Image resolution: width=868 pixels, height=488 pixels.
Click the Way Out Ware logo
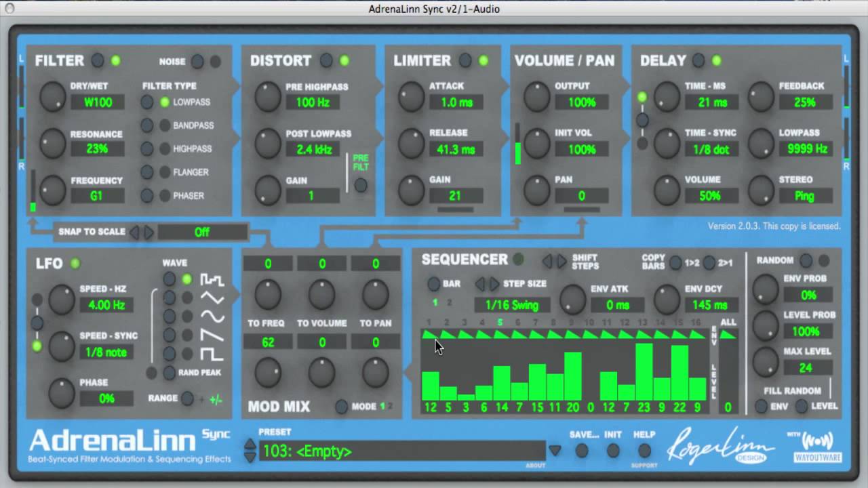817,447
